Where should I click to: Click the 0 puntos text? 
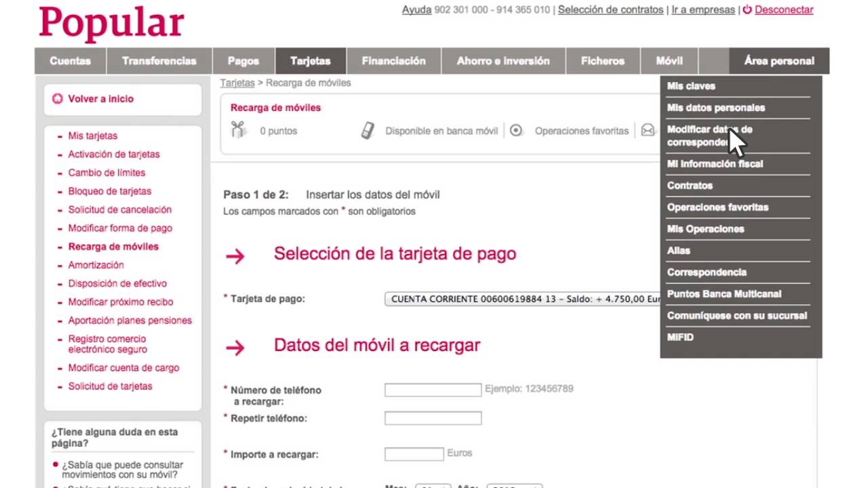(279, 131)
